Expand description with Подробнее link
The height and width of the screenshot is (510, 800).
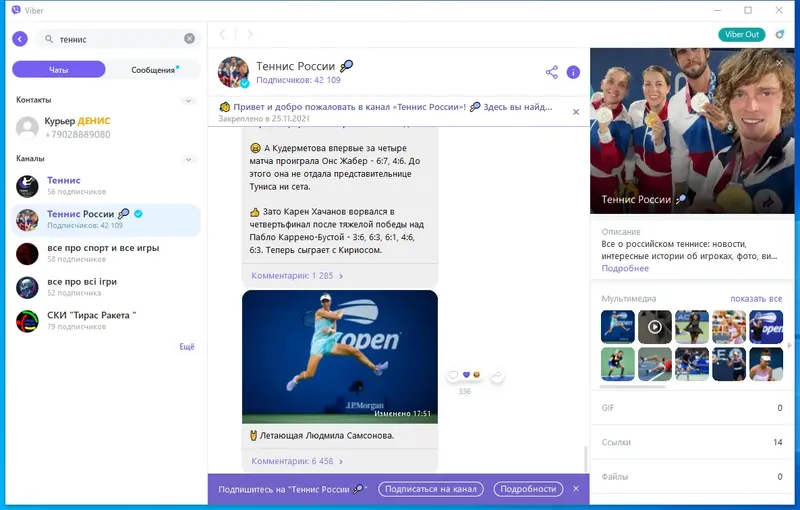(x=625, y=268)
